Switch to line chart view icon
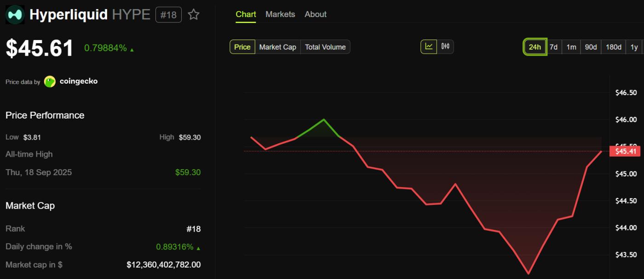 [x=429, y=46]
